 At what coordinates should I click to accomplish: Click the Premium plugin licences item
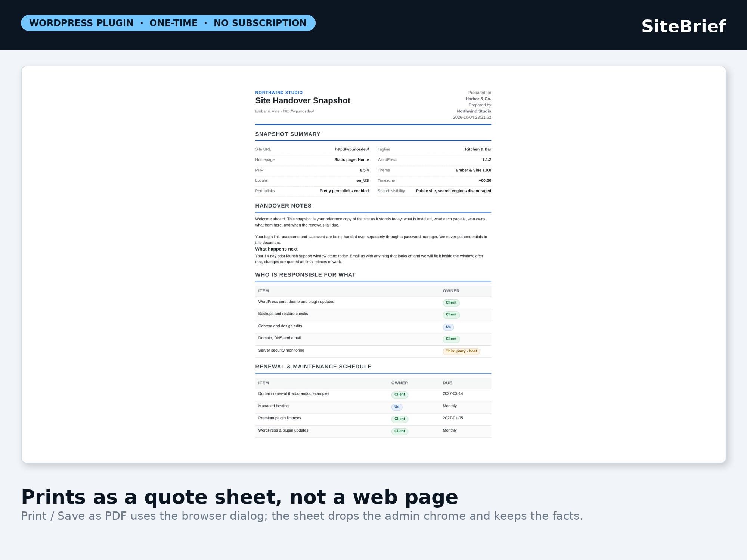[x=279, y=418]
